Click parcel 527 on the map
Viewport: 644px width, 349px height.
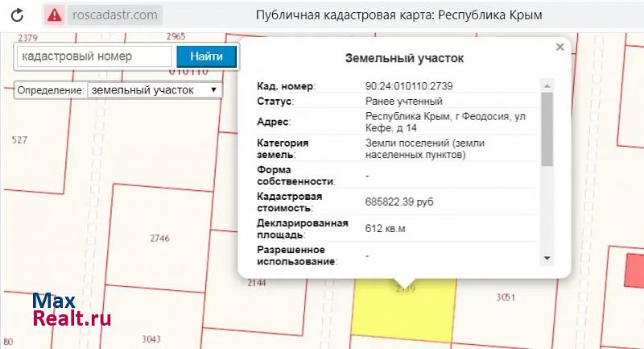click(x=20, y=140)
